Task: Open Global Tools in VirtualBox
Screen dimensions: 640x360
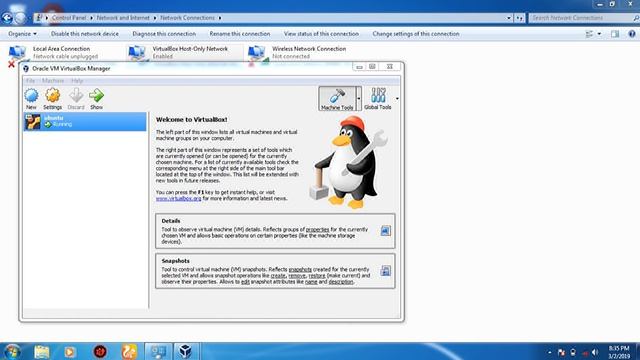Action: [x=378, y=98]
